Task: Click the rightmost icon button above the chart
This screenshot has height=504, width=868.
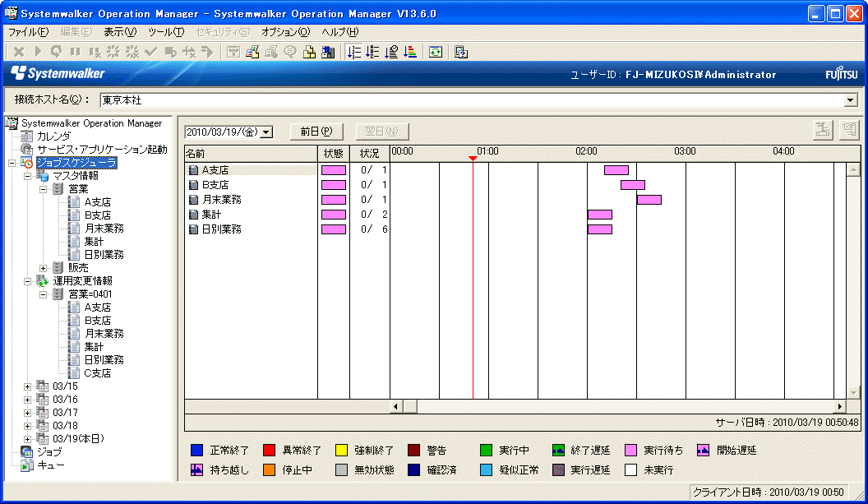Action: click(848, 131)
